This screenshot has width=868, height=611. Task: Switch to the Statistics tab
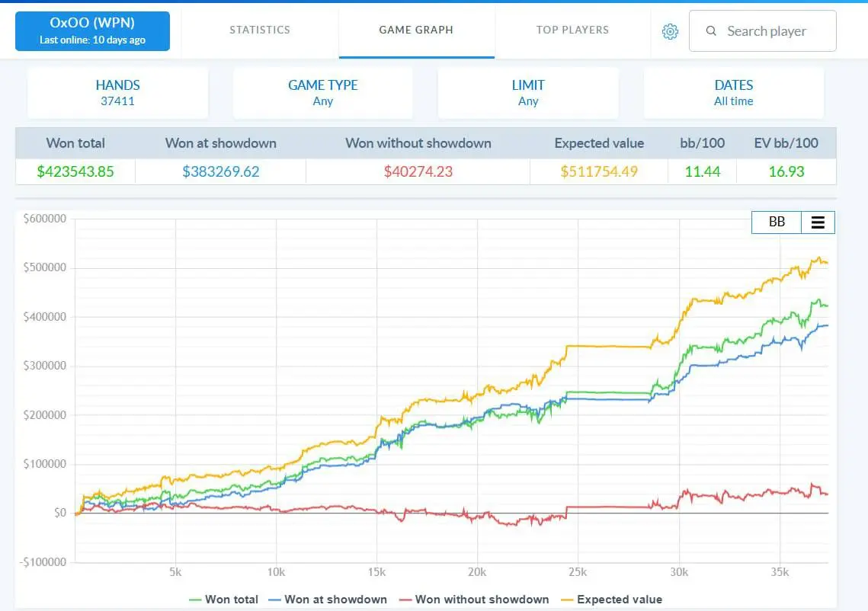coord(260,30)
